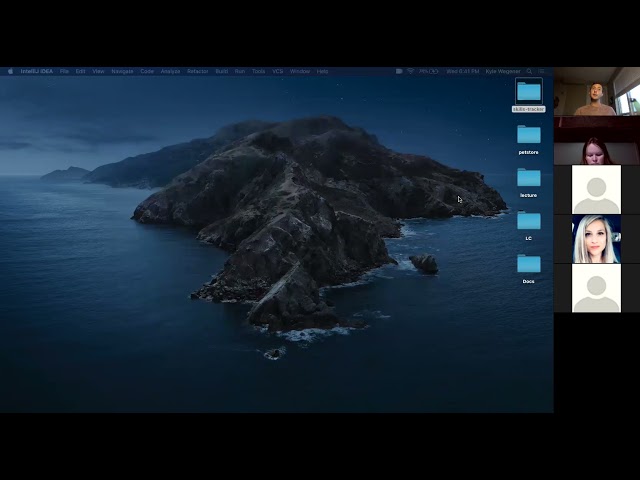Image resolution: width=640 pixels, height=480 pixels.
Task: Open the File menu
Action: [x=64, y=71]
